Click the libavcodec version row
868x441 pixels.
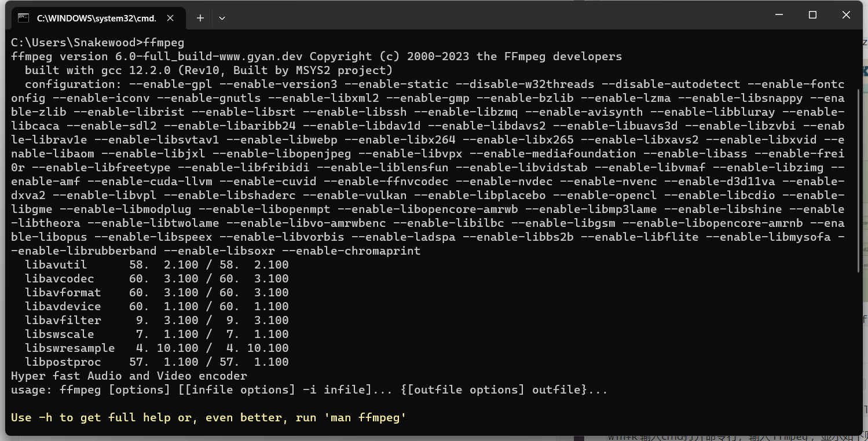157,279
